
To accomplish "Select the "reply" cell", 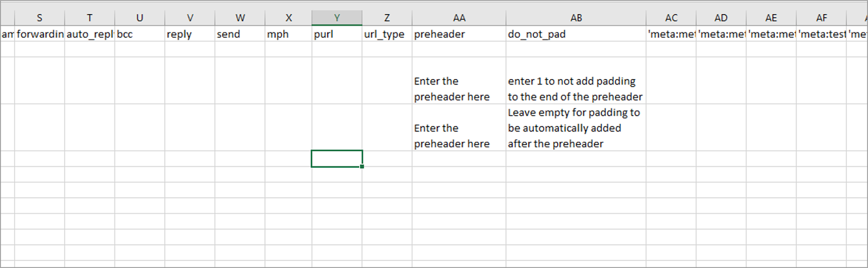I will pos(190,34).
